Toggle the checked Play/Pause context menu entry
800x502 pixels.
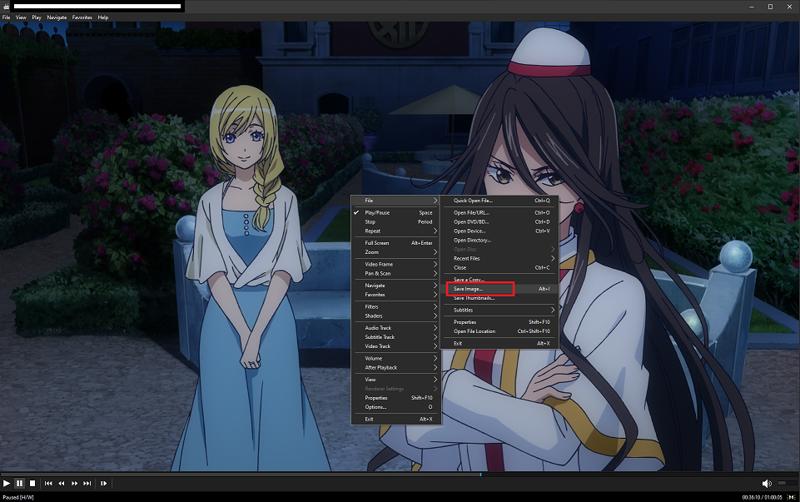396,213
